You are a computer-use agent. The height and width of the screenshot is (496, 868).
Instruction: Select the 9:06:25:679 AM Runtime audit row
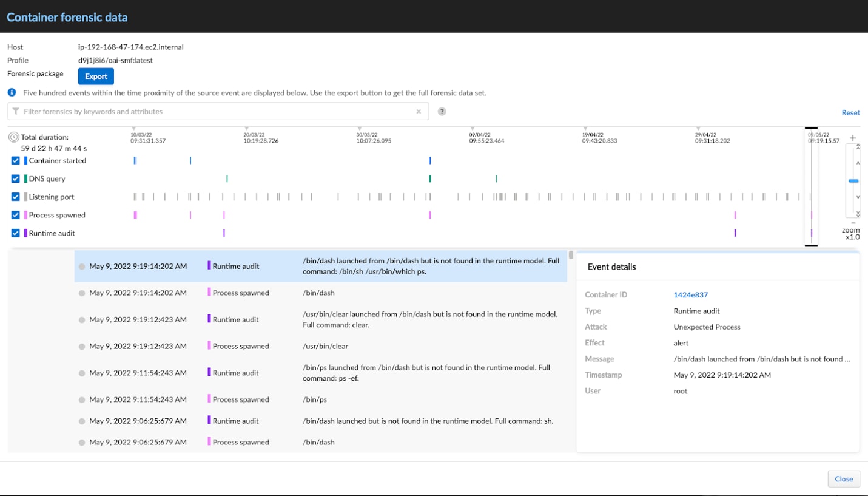(320, 421)
